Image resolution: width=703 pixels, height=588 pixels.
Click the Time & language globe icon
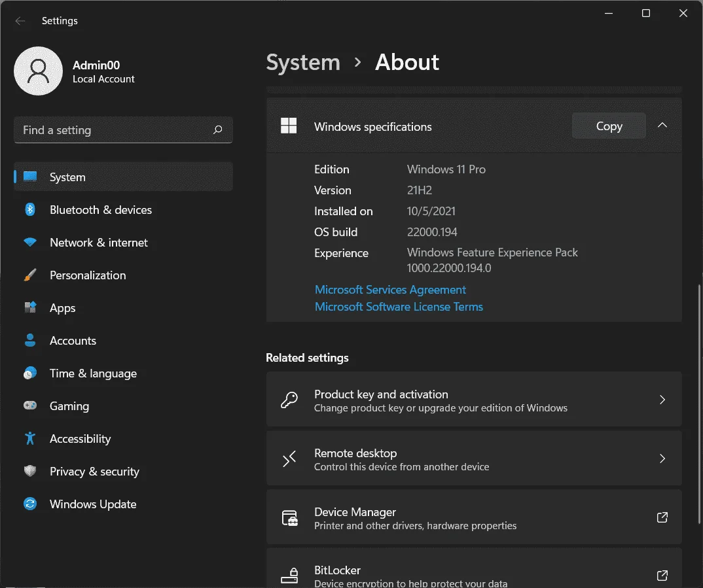point(30,373)
